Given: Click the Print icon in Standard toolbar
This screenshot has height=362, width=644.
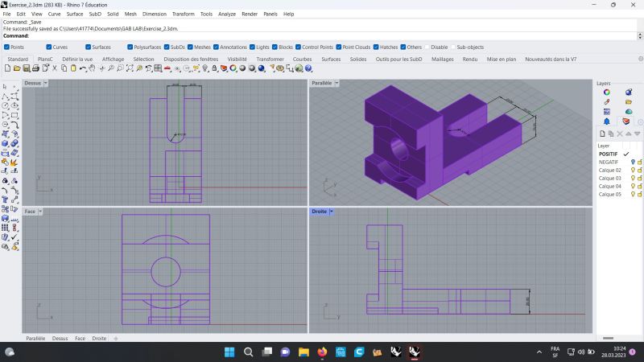Looking at the screenshot, I should point(37,69).
